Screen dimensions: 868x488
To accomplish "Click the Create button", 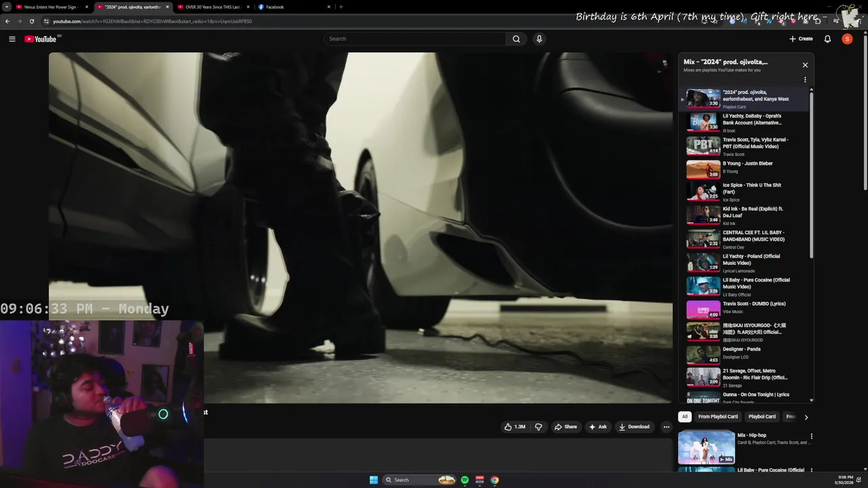I will (x=801, y=39).
